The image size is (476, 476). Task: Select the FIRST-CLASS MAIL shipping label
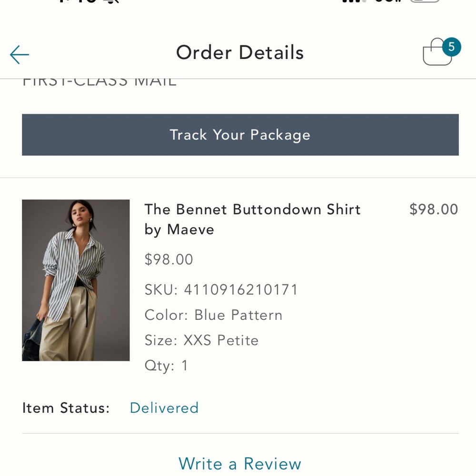pyautogui.click(x=99, y=80)
